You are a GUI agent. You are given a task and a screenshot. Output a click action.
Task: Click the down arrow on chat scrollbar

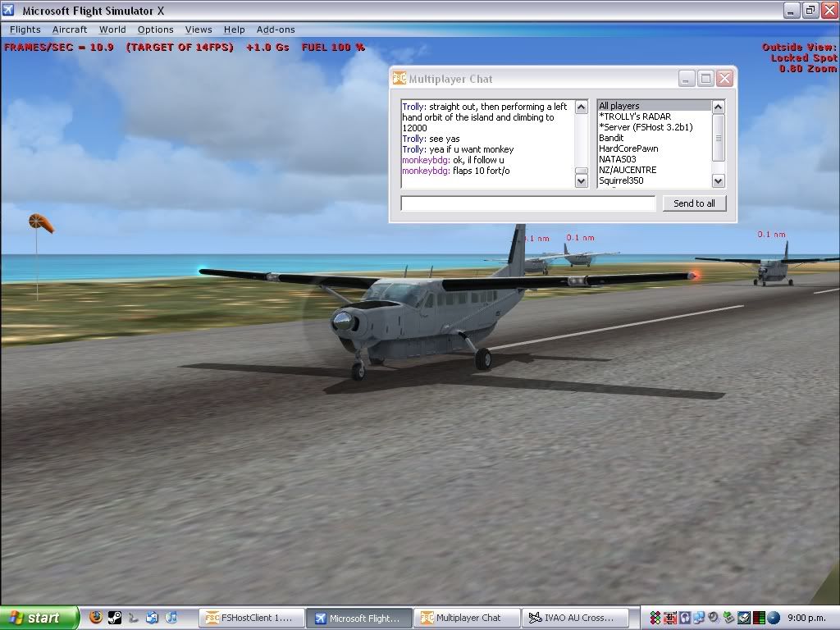pos(581,180)
